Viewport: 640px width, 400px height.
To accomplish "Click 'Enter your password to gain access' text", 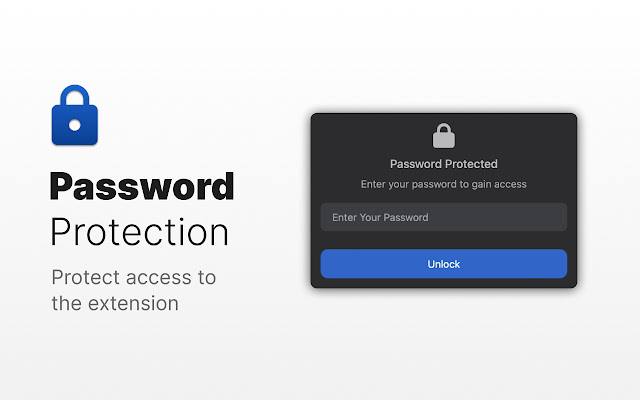I will click(x=443, y=184).
